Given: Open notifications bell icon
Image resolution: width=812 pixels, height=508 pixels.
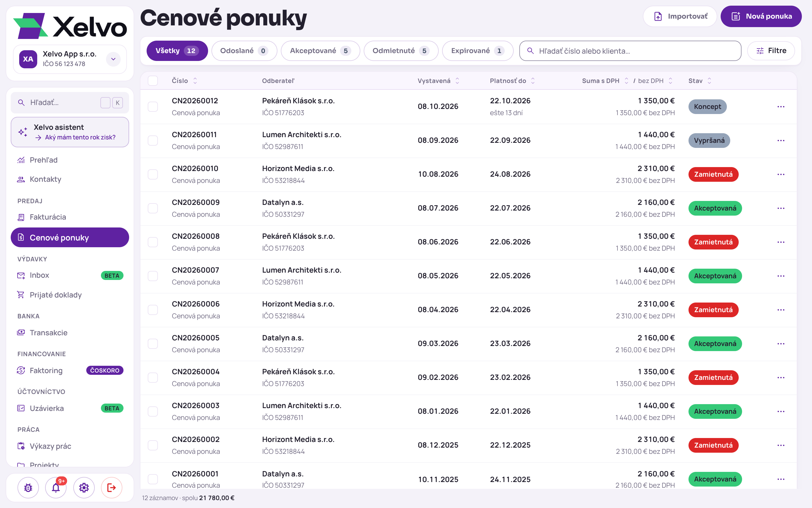Looking at the screenshot, I should click(x=56, y=487).
